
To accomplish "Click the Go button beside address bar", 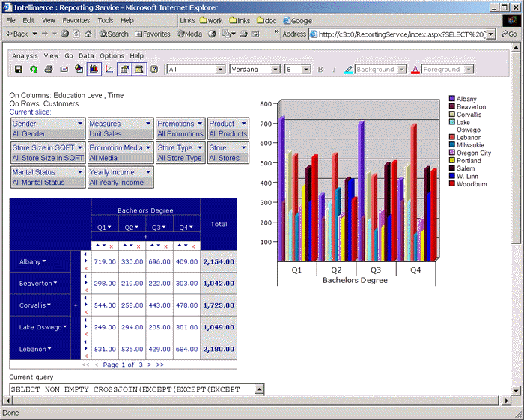I will [x=509, y=34].
